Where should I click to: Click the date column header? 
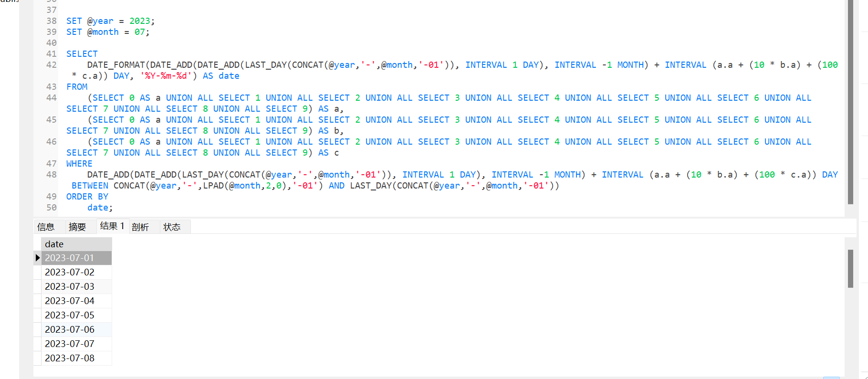tap(76, 244)
